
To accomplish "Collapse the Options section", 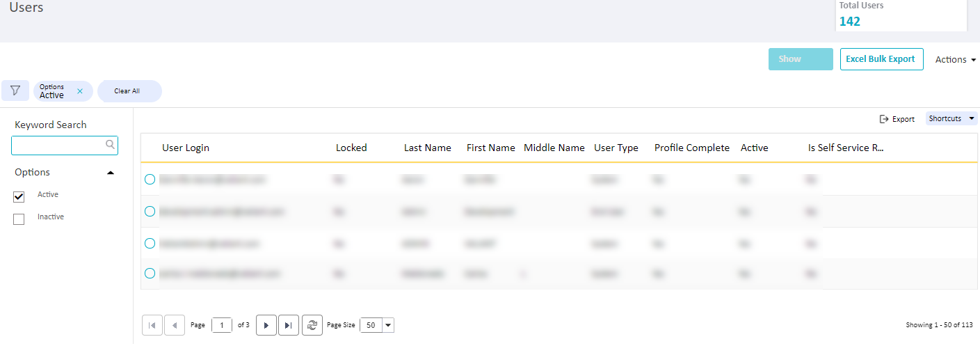I will 111,173.
